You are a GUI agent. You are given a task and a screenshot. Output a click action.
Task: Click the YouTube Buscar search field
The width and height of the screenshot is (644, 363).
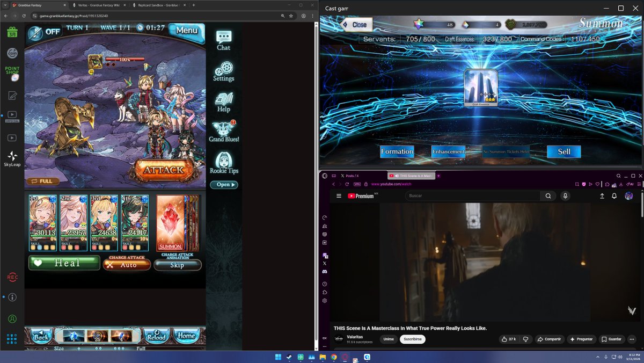click(472, 196)
